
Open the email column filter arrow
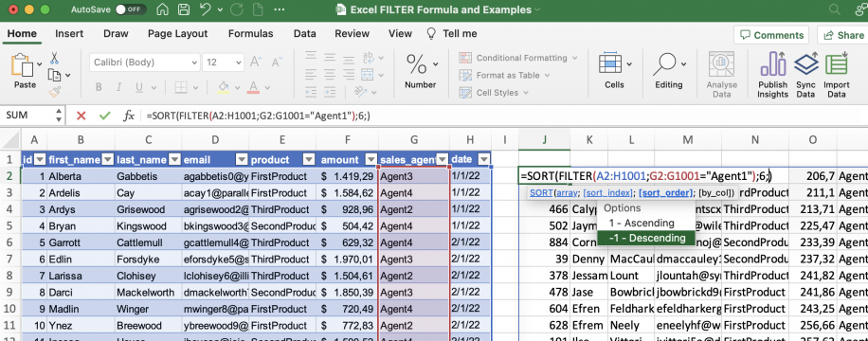(242, 160)
